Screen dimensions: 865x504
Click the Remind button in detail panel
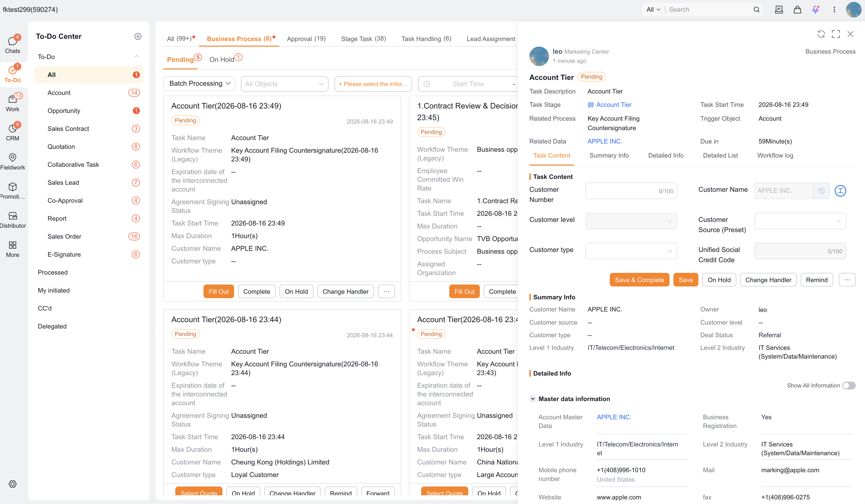point(817,280)
